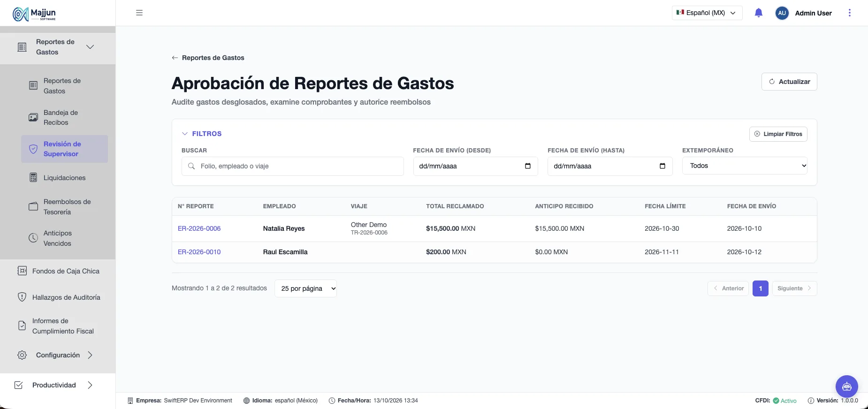
Task: Click the Siguiente pagination button
Action: 794,288
